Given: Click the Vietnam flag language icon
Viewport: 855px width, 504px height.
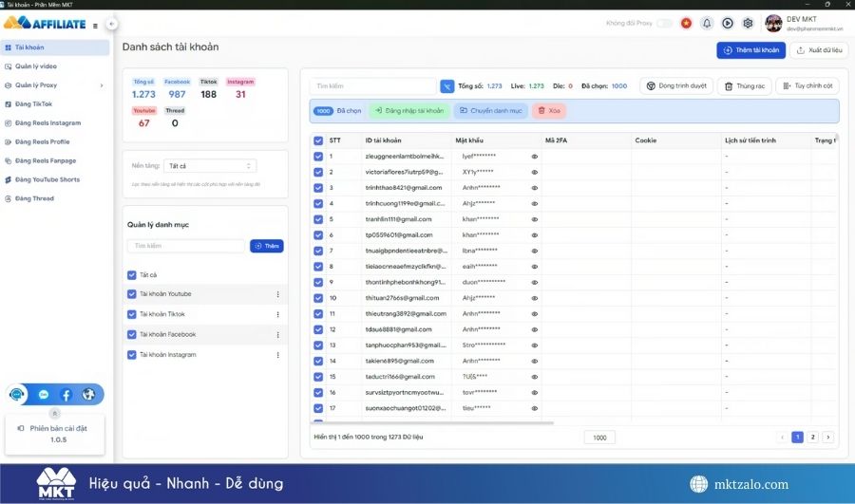Looking at the screenshot, I should (686, 23).
